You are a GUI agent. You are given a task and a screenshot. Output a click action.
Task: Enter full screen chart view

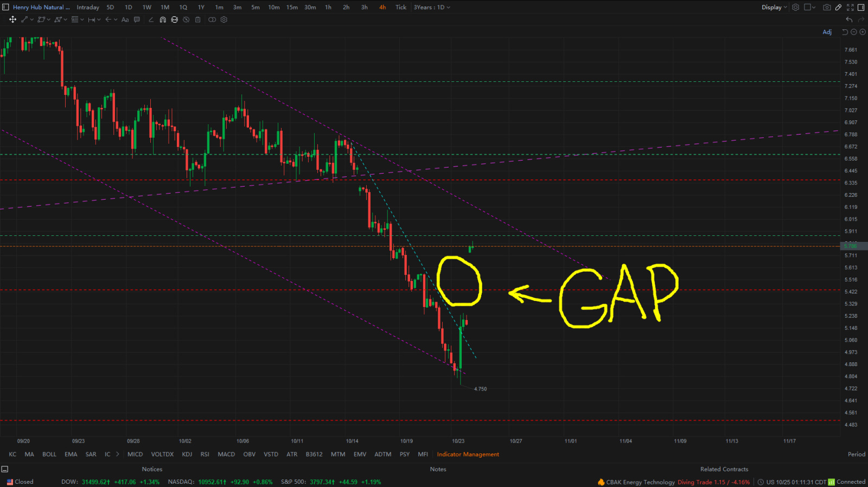tap(850, 7)
